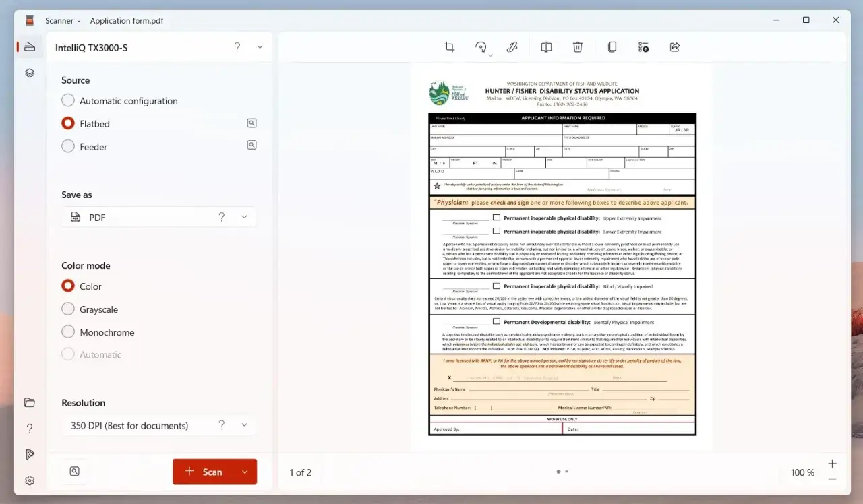This screenshot has width=863, height=504.
Task: Minimize the Scanner window
Action: pos(776,20)
